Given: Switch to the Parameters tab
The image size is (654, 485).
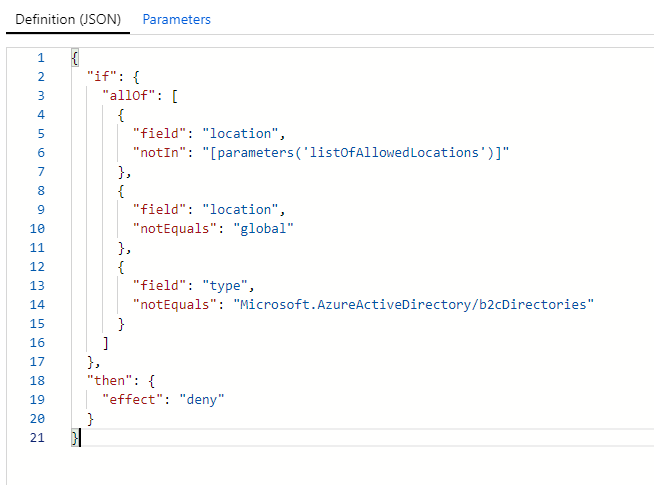Looking at the screenshot, I should click(x=176, y=19).
